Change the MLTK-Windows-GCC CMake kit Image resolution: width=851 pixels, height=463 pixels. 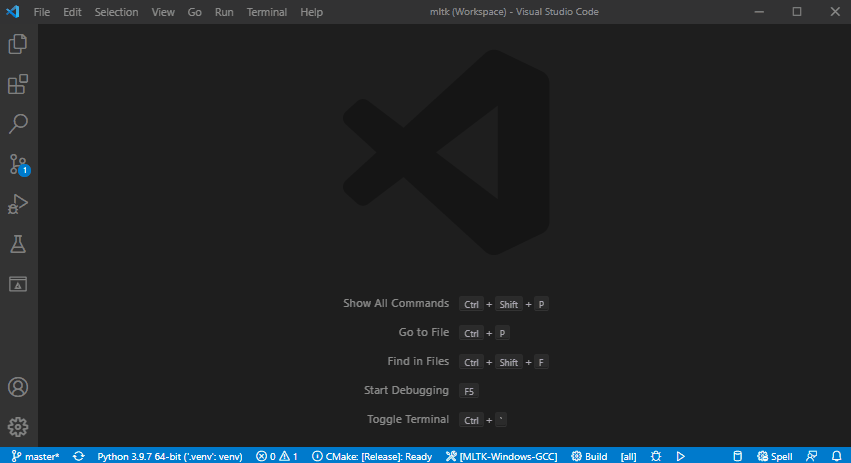tap(502, 456)
